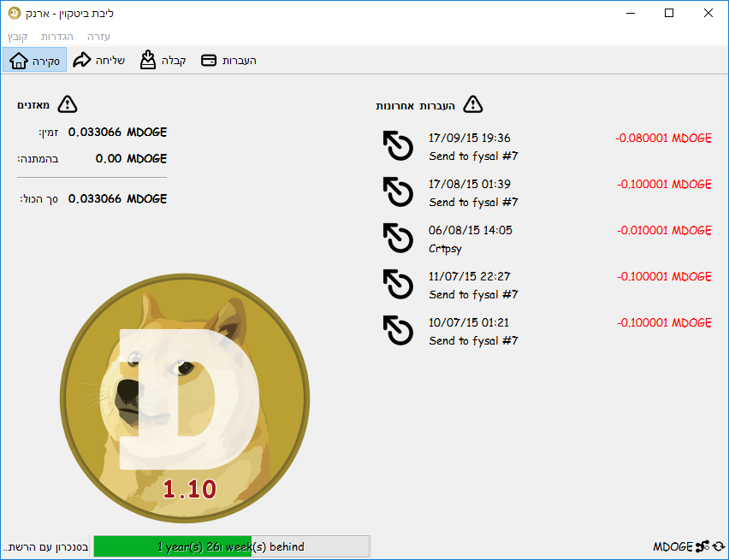Image resolution: width=729 pixels, height=560 pixels.
Task: Select the 11/07/15 22:27 transaction date
Action: click(469, 276)
